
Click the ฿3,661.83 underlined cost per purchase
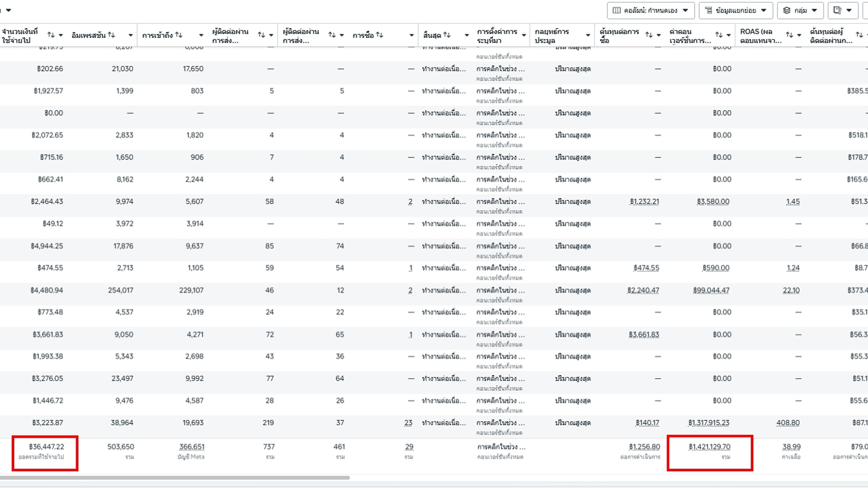coord(644,335)
